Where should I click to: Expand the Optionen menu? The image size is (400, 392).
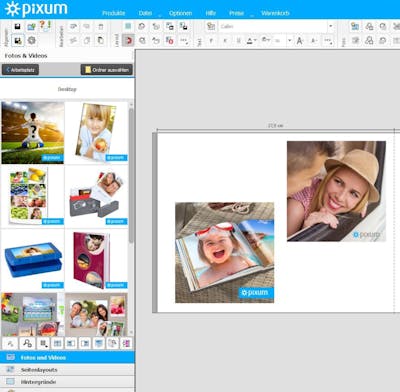180,13
